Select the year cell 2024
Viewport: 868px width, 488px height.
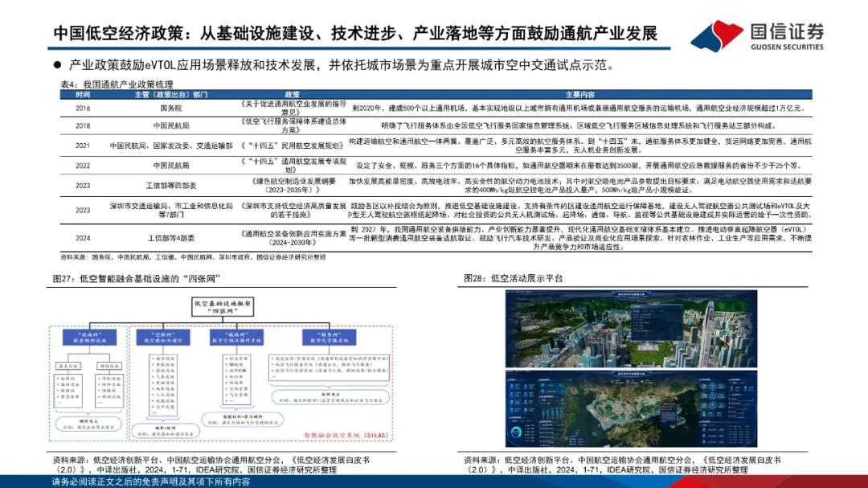click(83, 238)
